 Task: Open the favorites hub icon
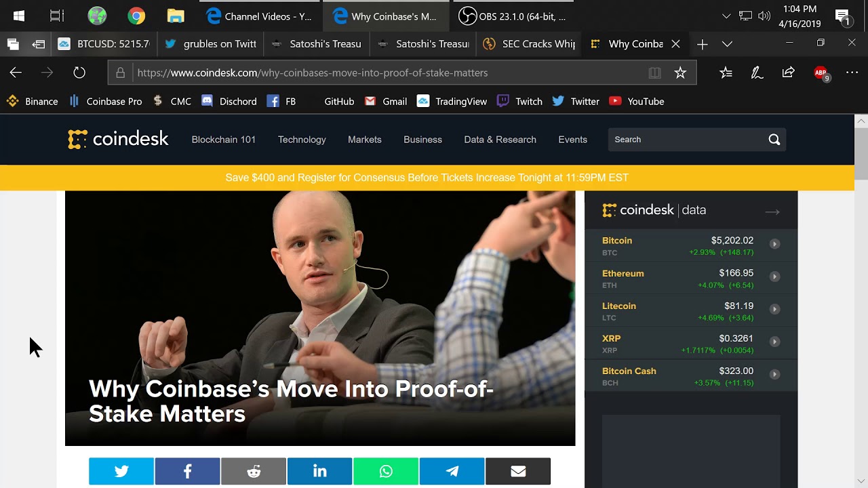tap(726, 73)
